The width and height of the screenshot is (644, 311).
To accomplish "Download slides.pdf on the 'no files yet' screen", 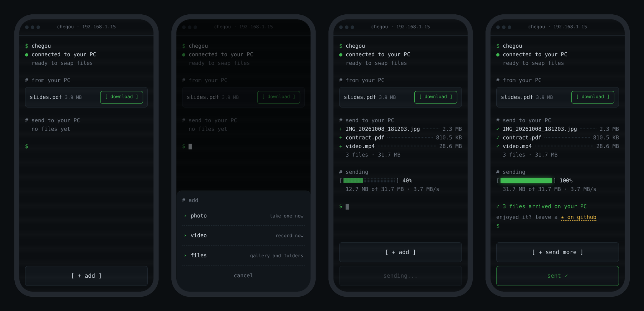I will click(122, 97).
